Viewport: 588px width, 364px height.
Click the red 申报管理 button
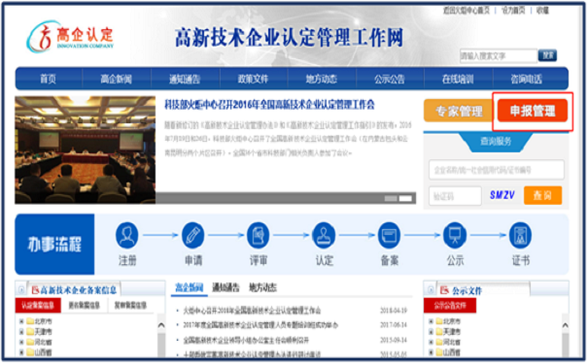pos(533,111)
